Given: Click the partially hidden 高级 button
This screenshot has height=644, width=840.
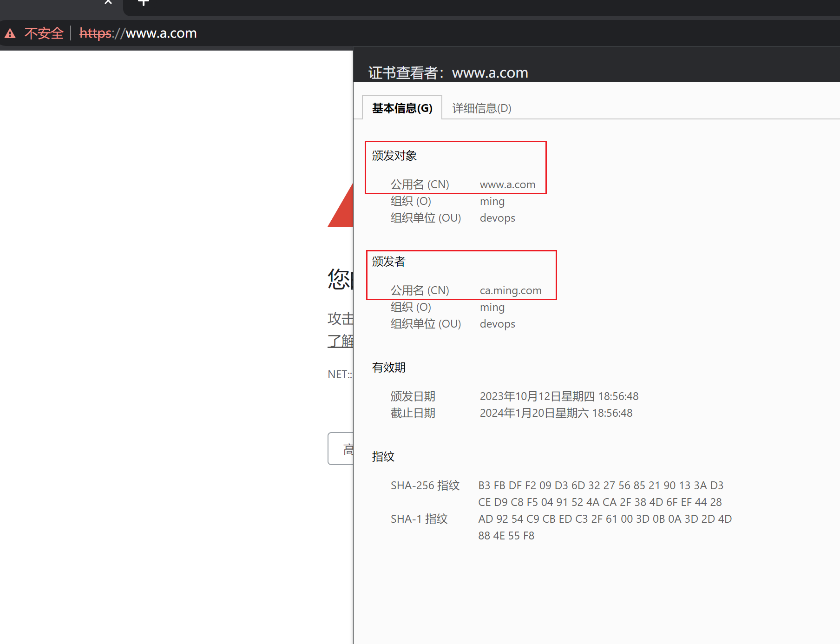Looking at the screenshot, I should coord(341,449).
